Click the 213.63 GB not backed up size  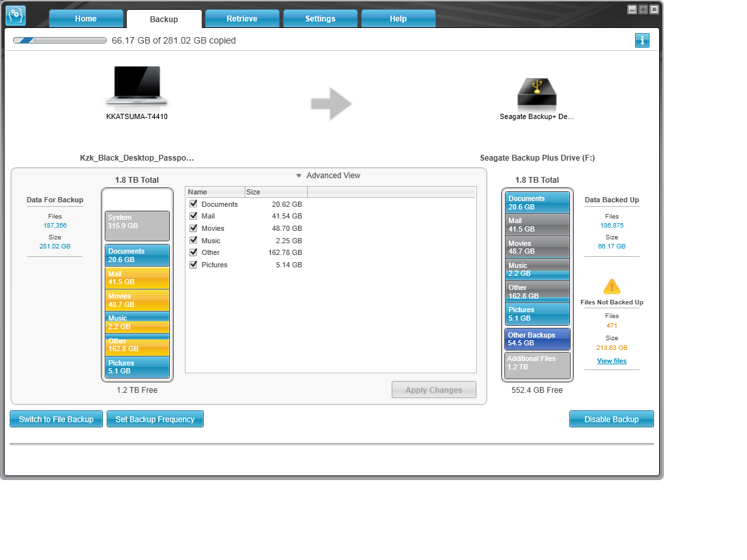click(612, 347)
